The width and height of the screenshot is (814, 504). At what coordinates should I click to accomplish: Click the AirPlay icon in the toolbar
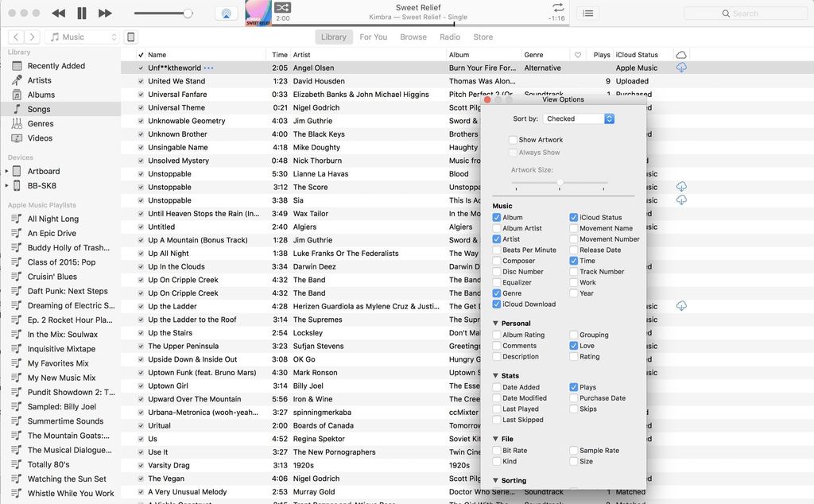[x=227, y=12]
